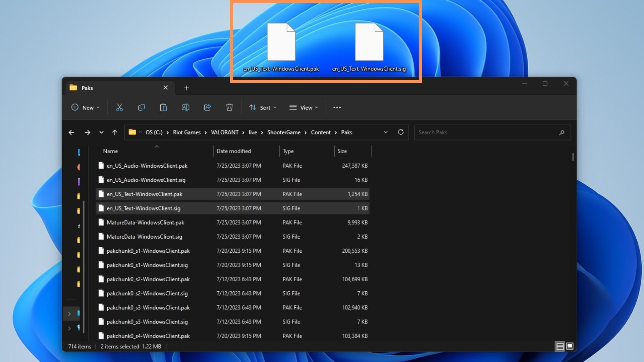Click the Rename icon in toolbar
Image resolution: width=644 pixels, height=362 pixels.
(185, 107)
